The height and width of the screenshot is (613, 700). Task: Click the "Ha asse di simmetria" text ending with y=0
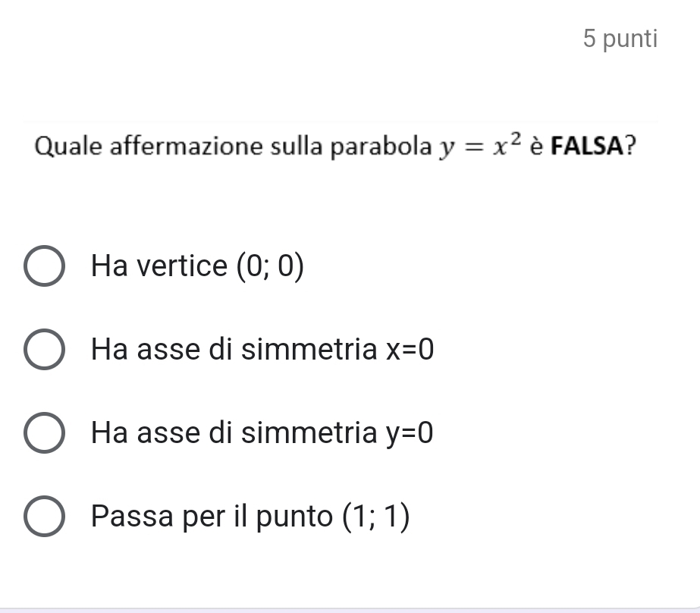pyautogui.click(x=234, y=433)
